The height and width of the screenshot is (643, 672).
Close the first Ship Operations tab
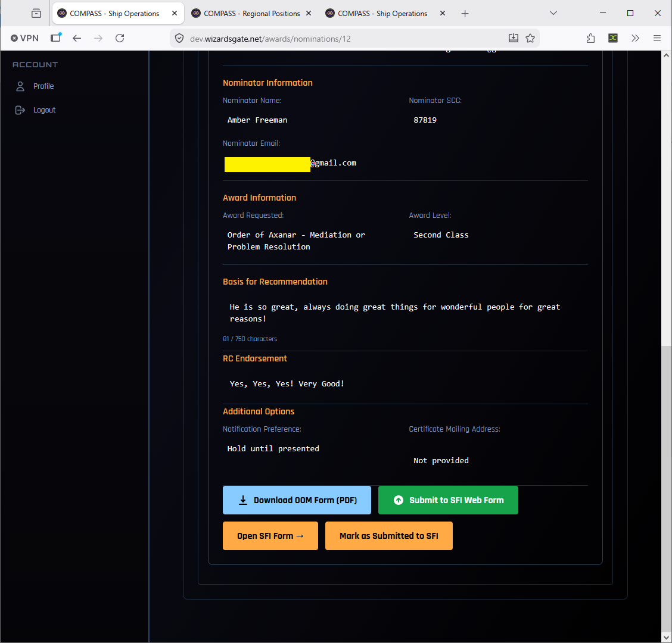pyautogui.click(x=175, y=13)
